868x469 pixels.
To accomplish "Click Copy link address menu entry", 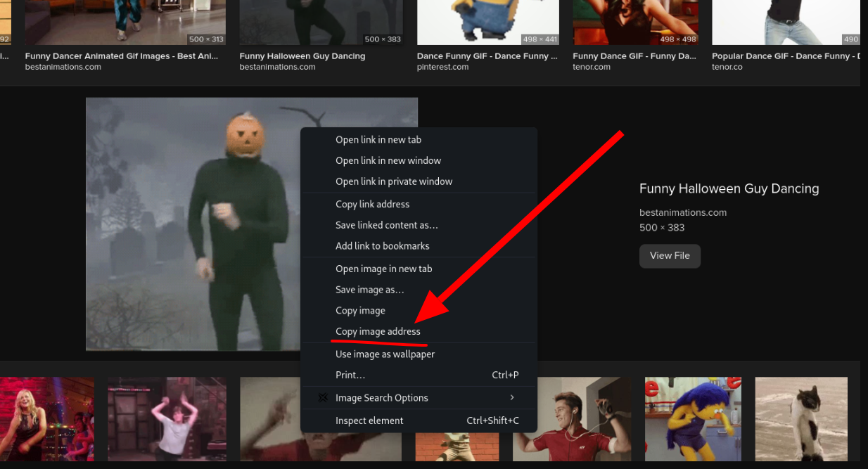I will (372, 205).
